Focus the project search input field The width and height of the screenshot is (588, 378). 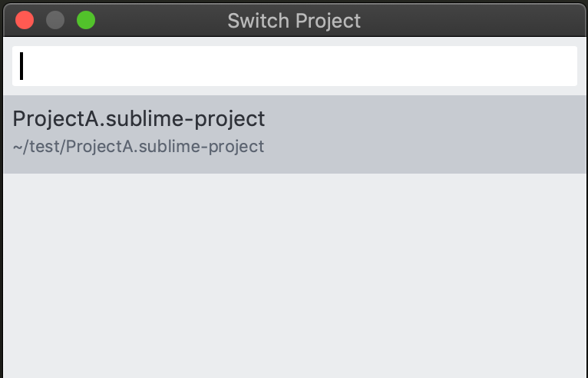294,66
